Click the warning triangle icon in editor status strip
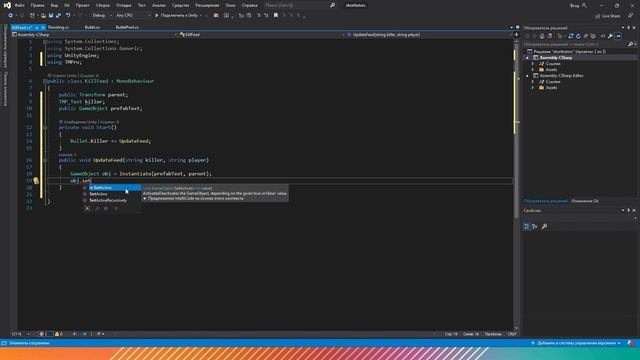This screenshot has height=360, width=640. pos(57,334)
